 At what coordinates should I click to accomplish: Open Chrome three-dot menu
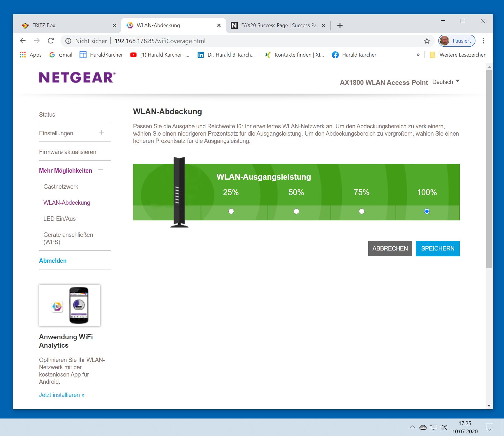[483, 41]
